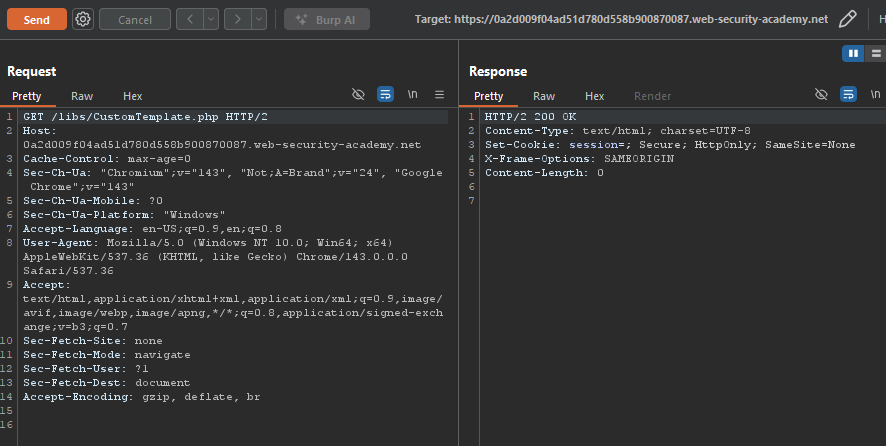Click Cache-Control: max-age=0 header
This screenshot has width=886, height=446.
(107, 158)
